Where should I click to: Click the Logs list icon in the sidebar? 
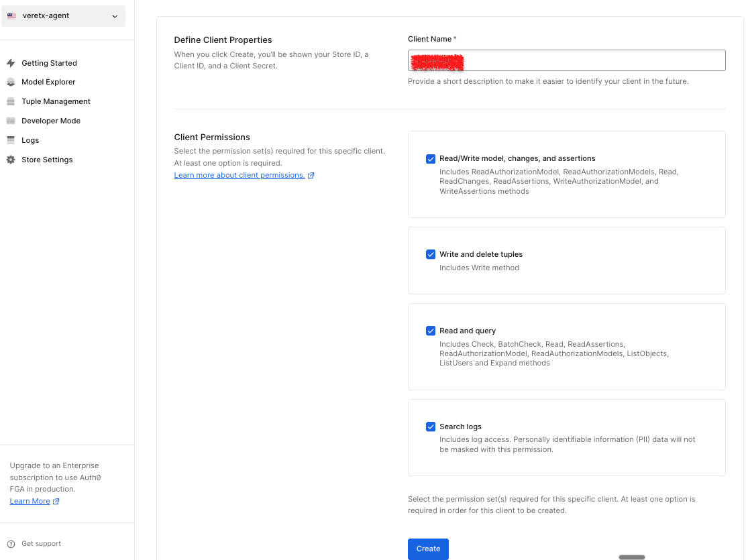click(12, 140)
